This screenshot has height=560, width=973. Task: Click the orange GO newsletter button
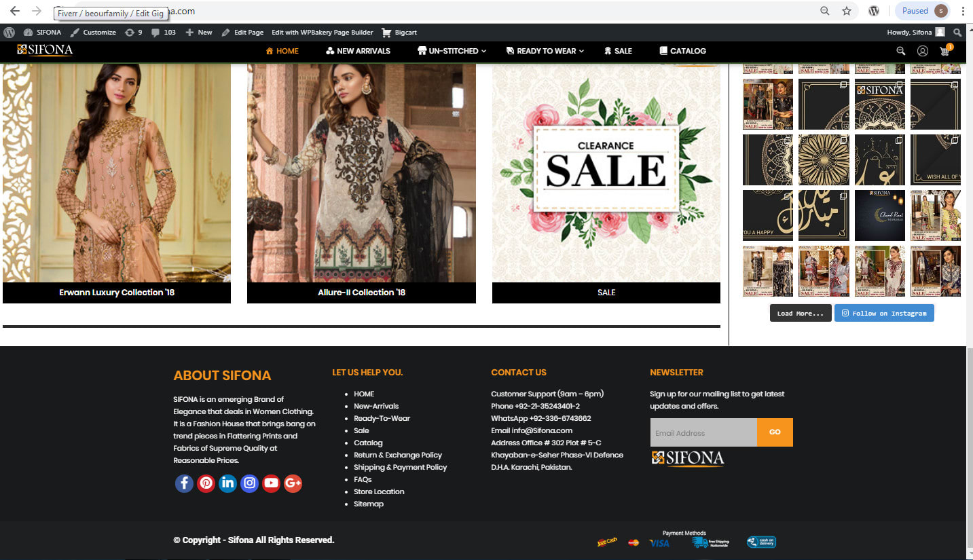point(775,432)
